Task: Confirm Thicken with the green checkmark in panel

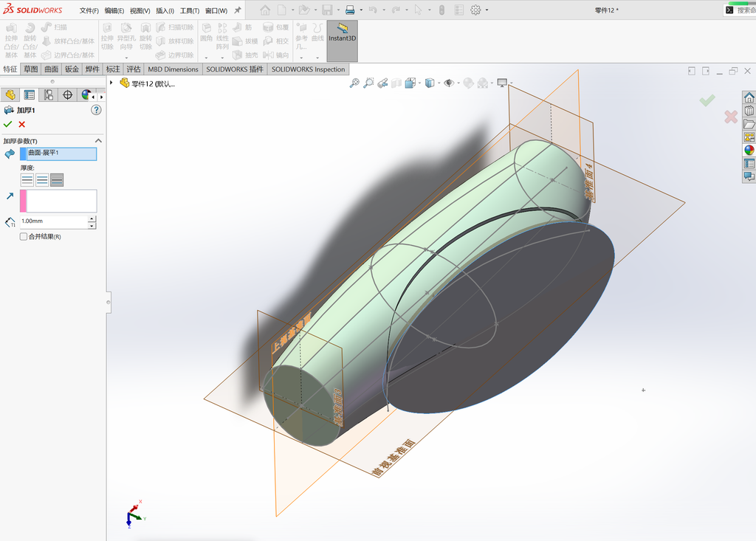Action: (7, 125)
